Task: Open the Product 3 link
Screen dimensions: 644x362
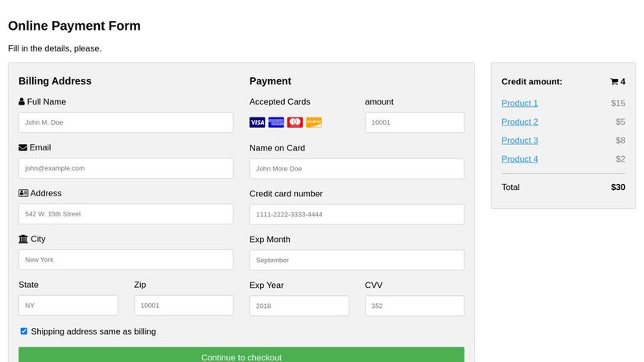Action: click(519, 141)
